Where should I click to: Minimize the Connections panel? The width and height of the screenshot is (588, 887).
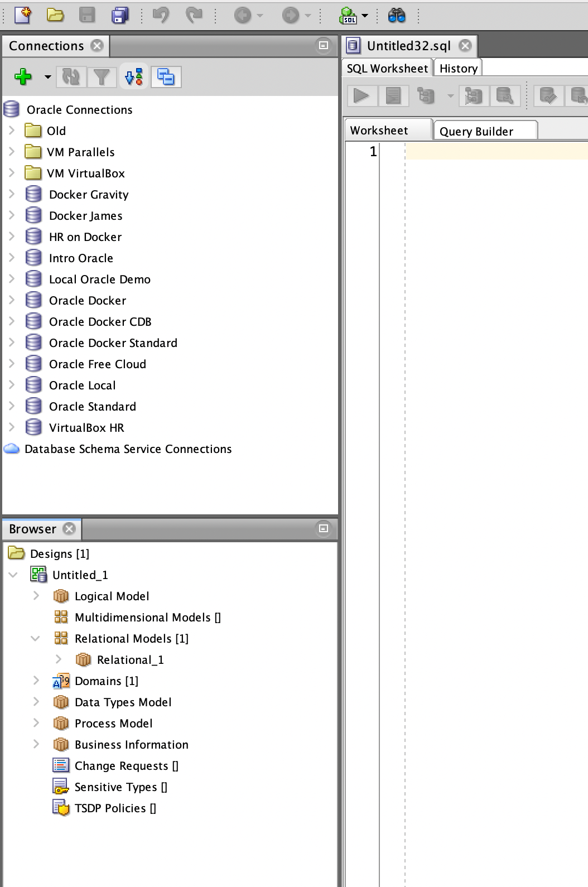[x=324, y=46]
